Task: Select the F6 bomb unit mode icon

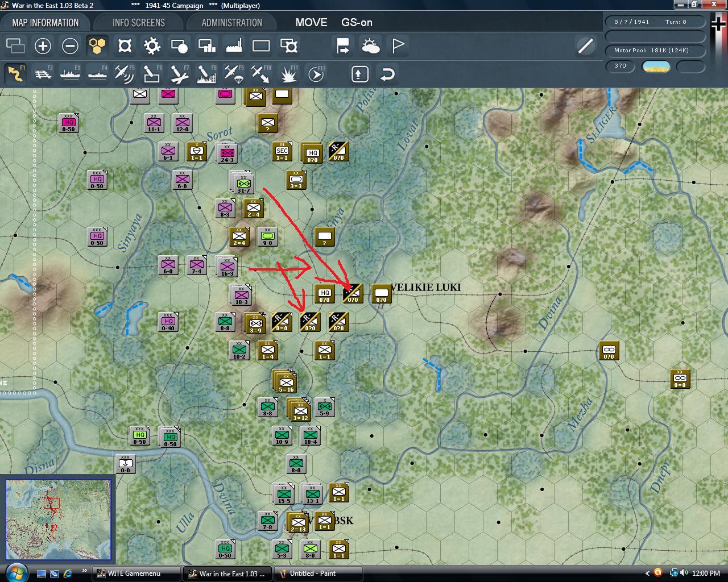Action: tap(152, 74)
